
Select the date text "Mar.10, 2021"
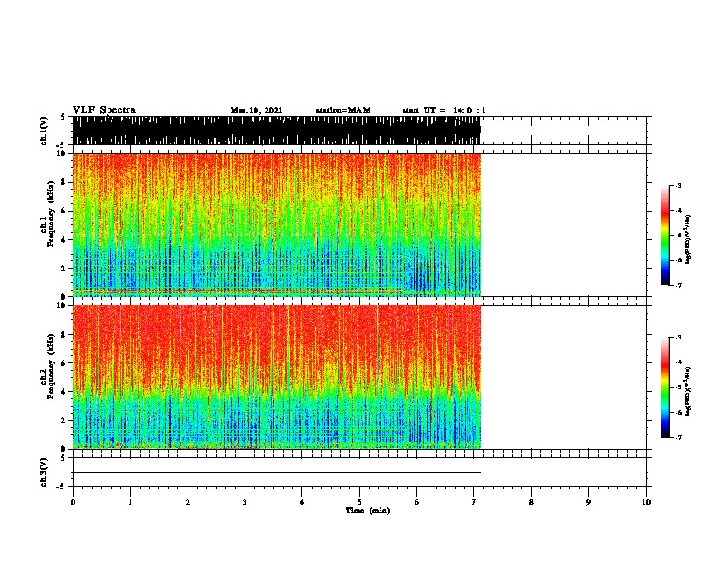pyautogui.click(x=256, y=110)
